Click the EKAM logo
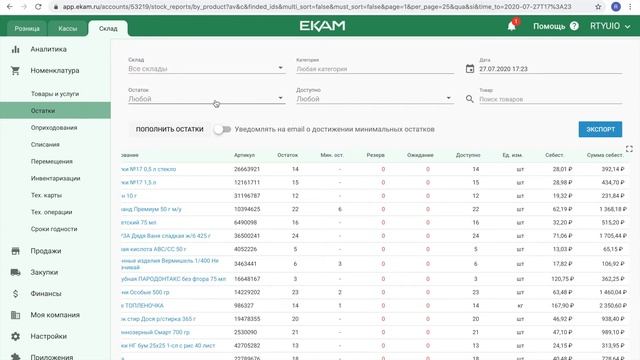The image size is (640, 360). coord(322,26)
